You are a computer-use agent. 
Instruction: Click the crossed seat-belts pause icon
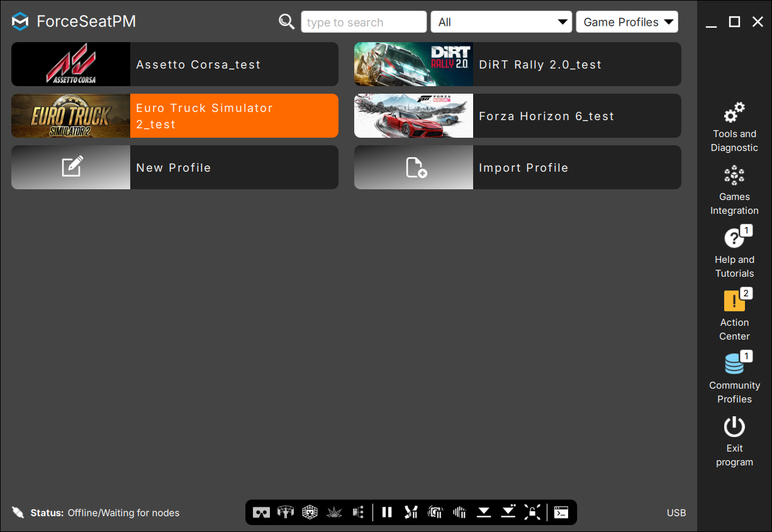point(411,513)
